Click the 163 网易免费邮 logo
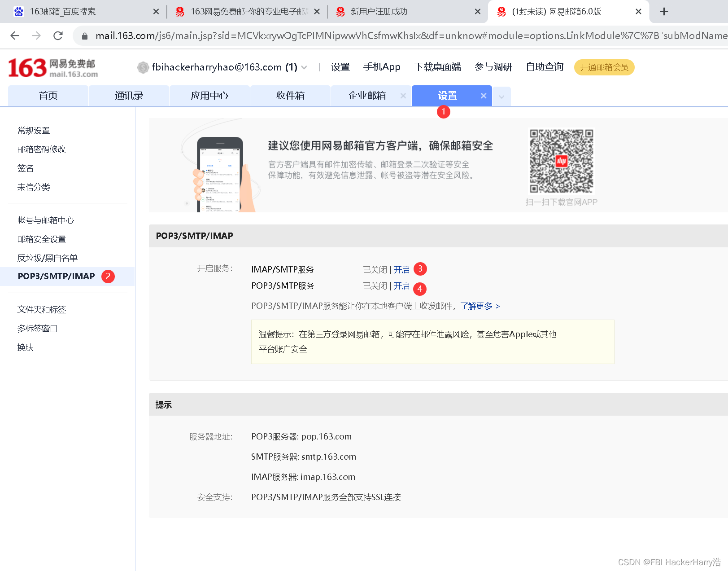Viewport: 728px width, 571px height. point(53,68)
